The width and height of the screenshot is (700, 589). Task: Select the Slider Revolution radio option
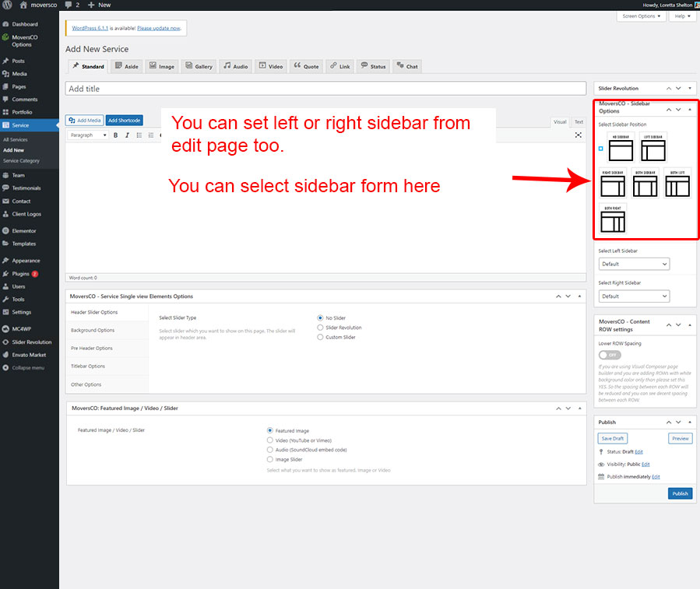(x=321, y=328)
